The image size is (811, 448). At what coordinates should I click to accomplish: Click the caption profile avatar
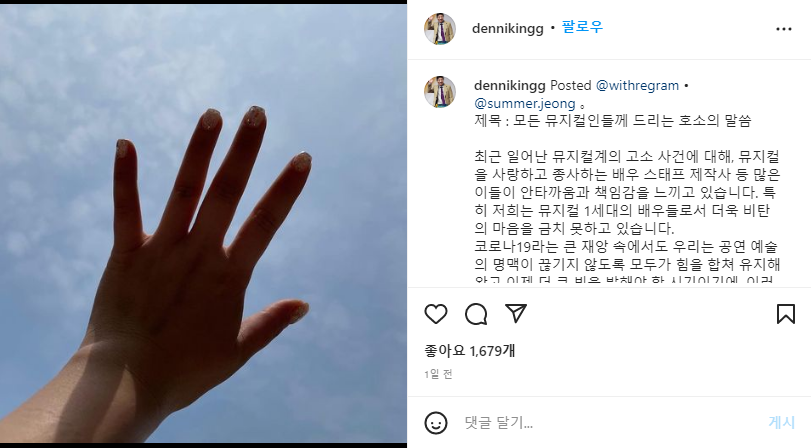point(440,92)
